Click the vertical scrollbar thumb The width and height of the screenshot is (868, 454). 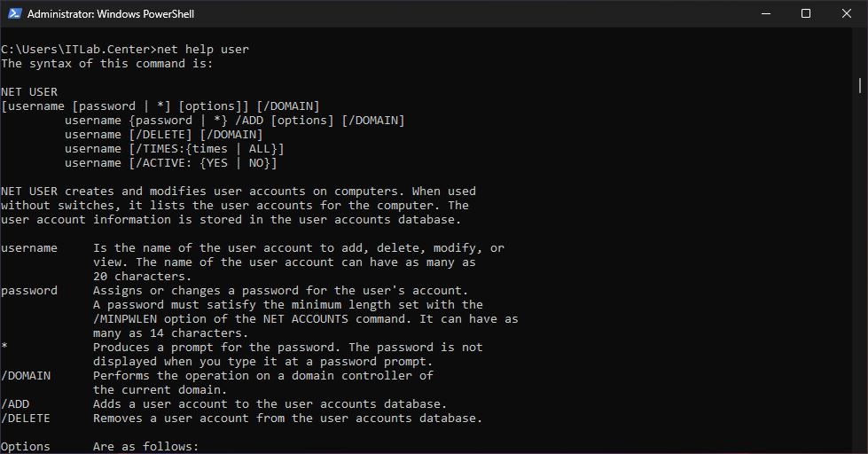[x=860, y=85]
